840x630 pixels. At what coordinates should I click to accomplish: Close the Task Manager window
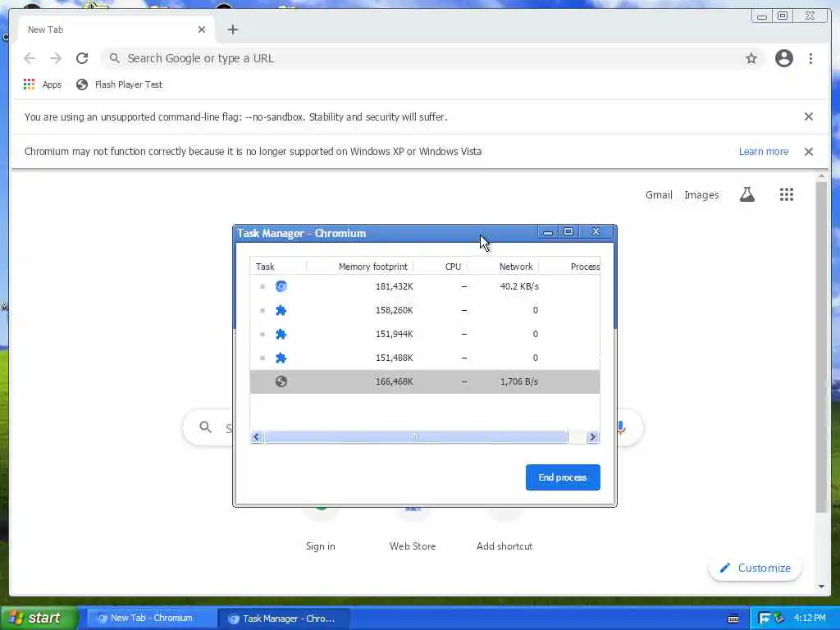click(x=596, y=232)
